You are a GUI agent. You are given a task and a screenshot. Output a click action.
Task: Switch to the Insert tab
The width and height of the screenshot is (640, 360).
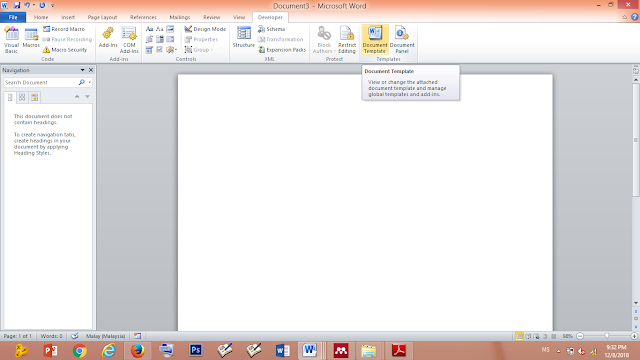[x=68, y=17]
